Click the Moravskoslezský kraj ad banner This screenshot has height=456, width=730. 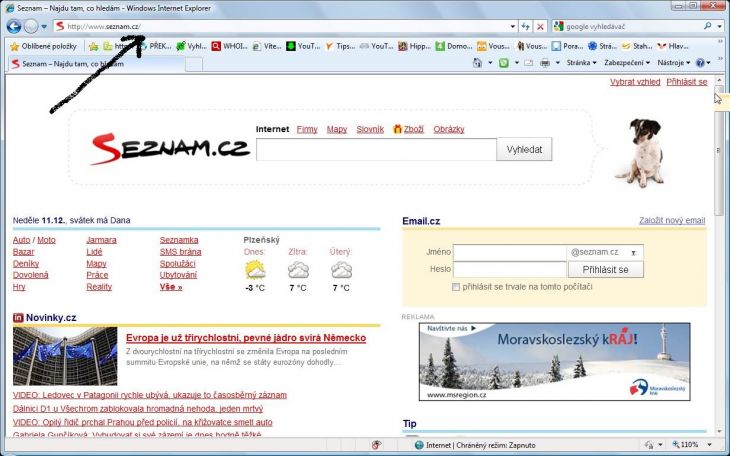[554, 362]
